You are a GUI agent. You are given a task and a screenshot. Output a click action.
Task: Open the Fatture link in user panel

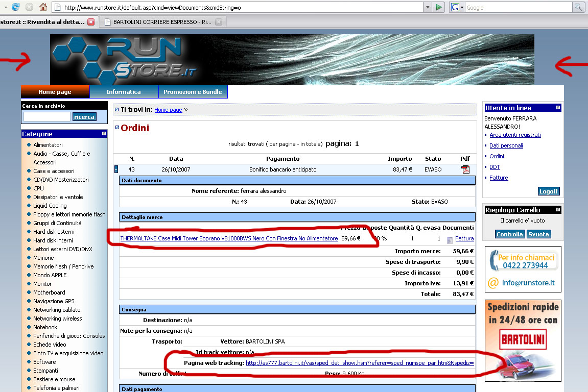click(x=499, y=178)
